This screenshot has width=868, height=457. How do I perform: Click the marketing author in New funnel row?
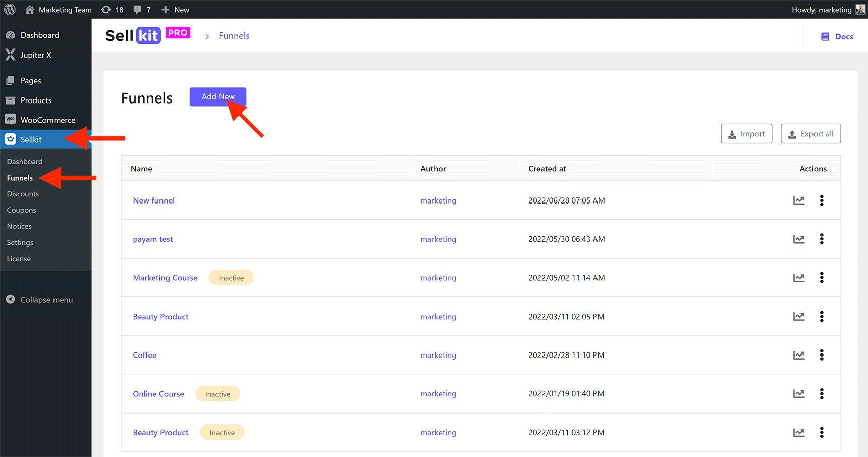pyautogui.click(x=438, y=200)
